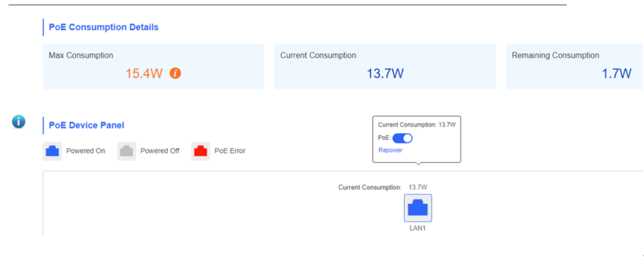The height and width of the screenshot is (265, 644).
Task: Click the gray Powered Off legend icon
Action: [x=127, y=151]
